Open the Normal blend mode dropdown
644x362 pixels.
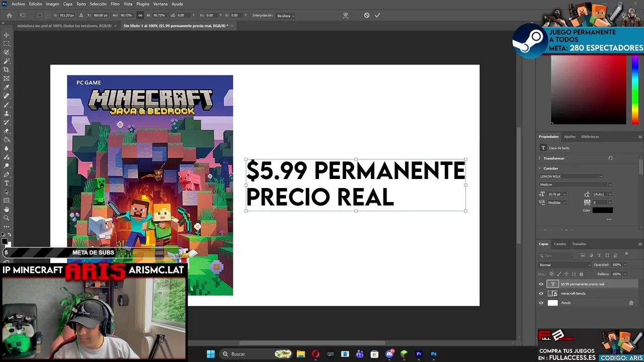click(x=565, y=265)
